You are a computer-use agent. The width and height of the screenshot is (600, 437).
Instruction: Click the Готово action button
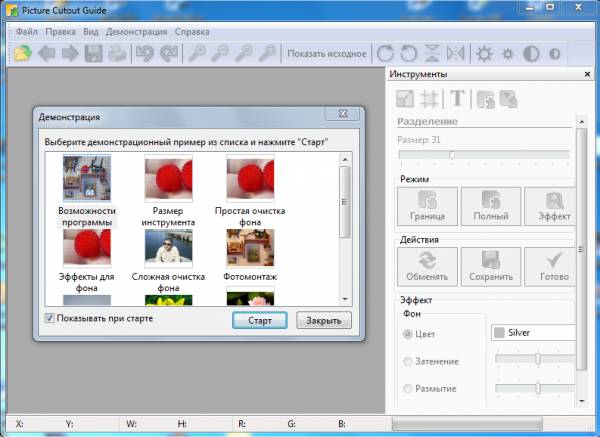550,267
